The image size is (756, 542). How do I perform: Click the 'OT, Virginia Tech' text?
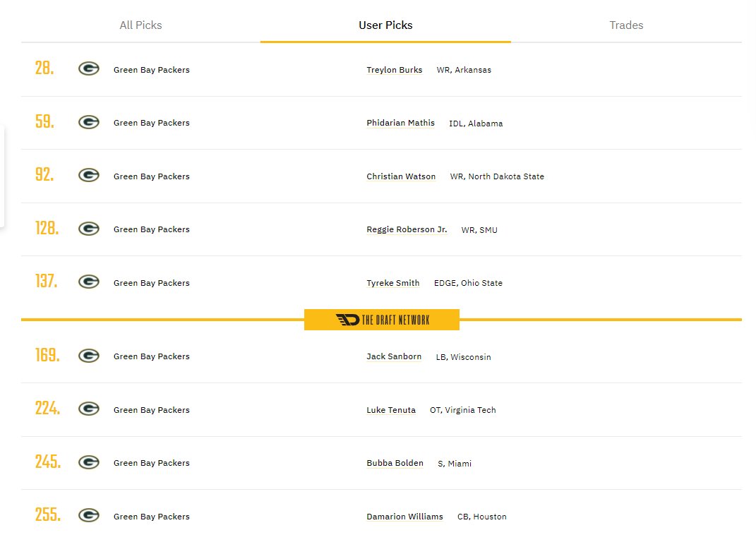tap(463, 410)
